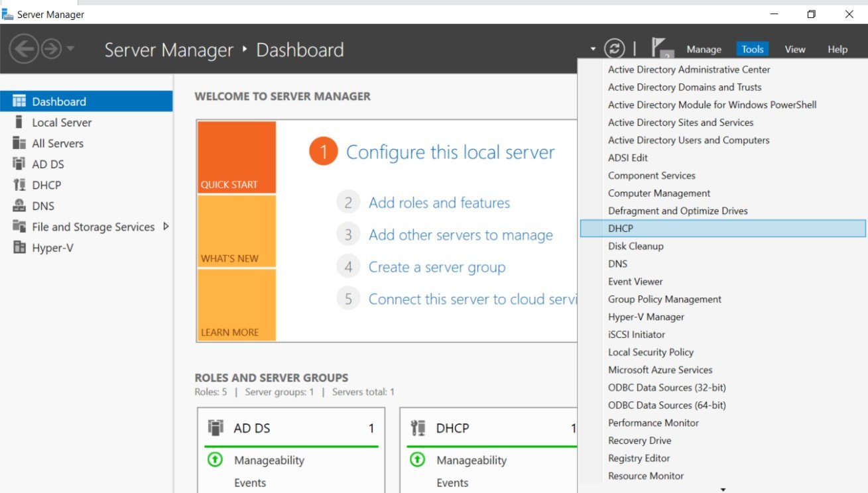Click the All Servers sidebar icon
The width and height of the screenshot is (868, 493).
click(x=19, y=143)
